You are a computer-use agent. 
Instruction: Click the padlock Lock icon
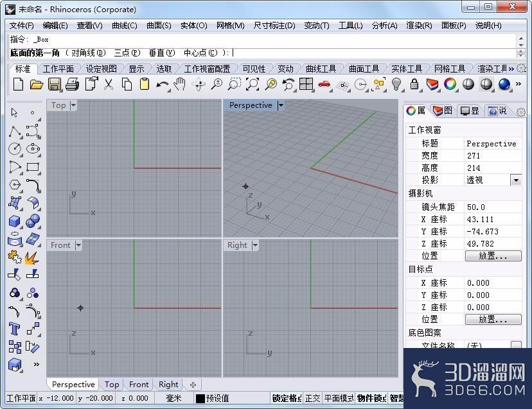pyautogui.click(x=414, y=84)
